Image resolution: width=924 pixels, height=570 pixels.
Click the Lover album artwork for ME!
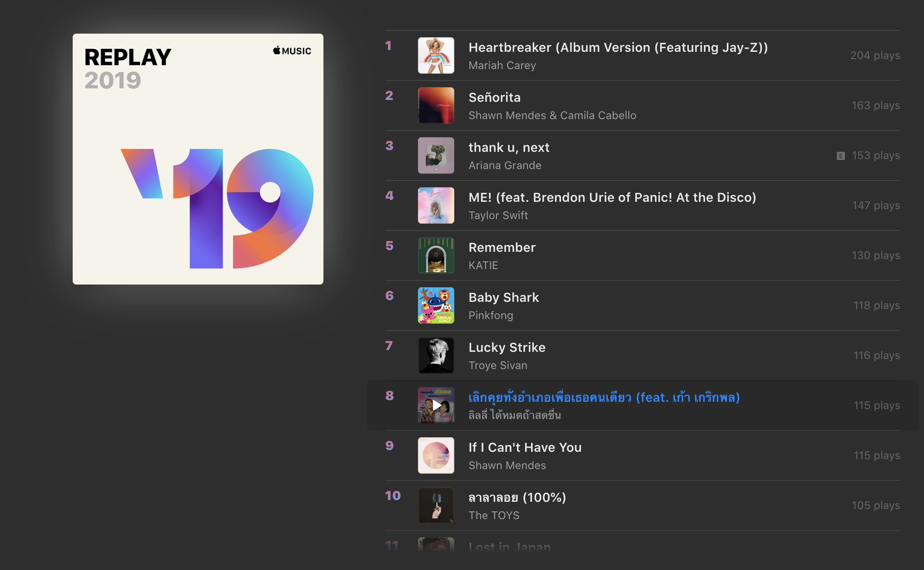[x=436, y=205]
